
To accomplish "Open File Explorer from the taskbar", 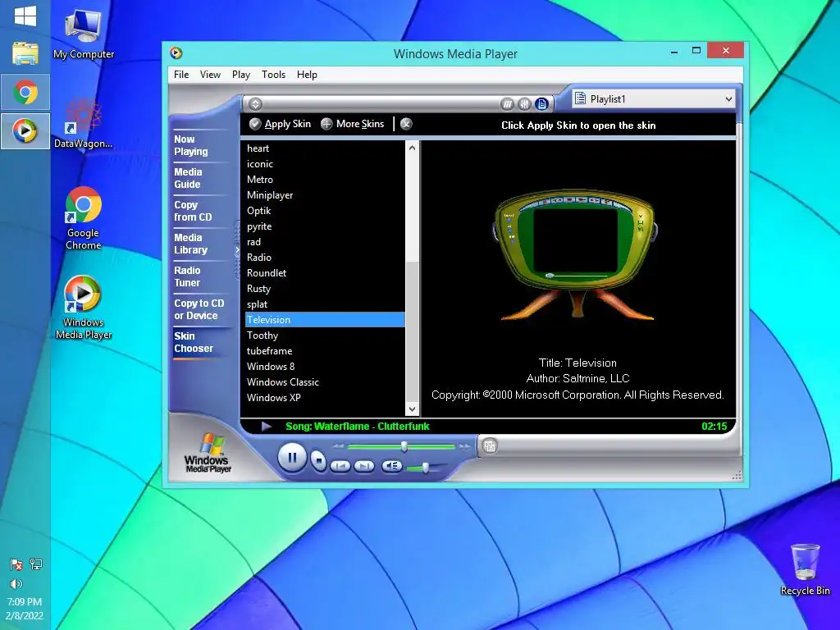I will 25,53.
